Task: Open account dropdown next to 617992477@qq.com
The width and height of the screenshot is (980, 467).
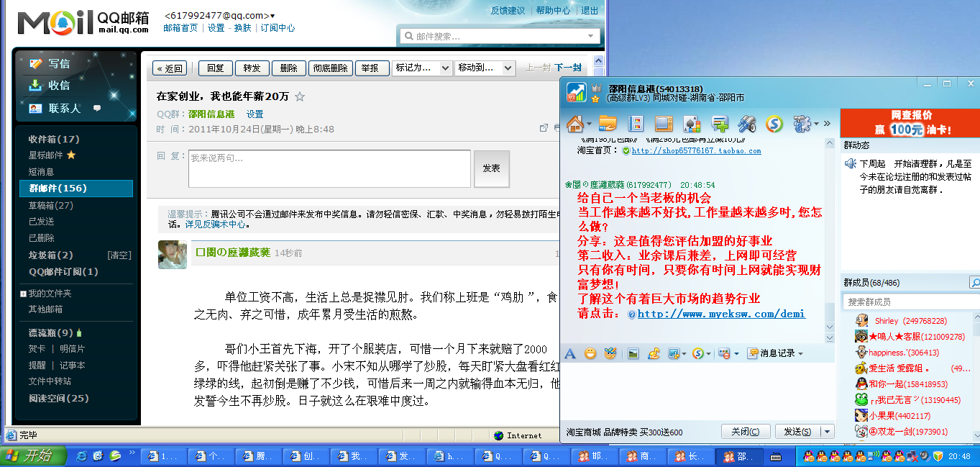Action: (273, 16)
